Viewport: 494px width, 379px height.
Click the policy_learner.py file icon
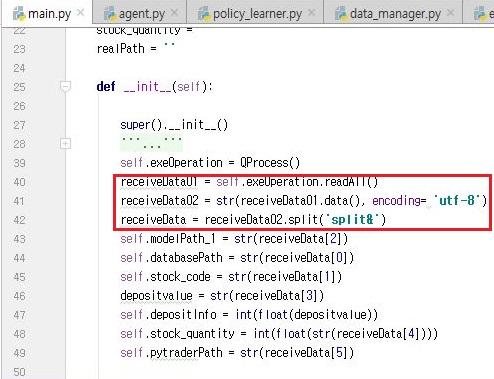(204, 14)
